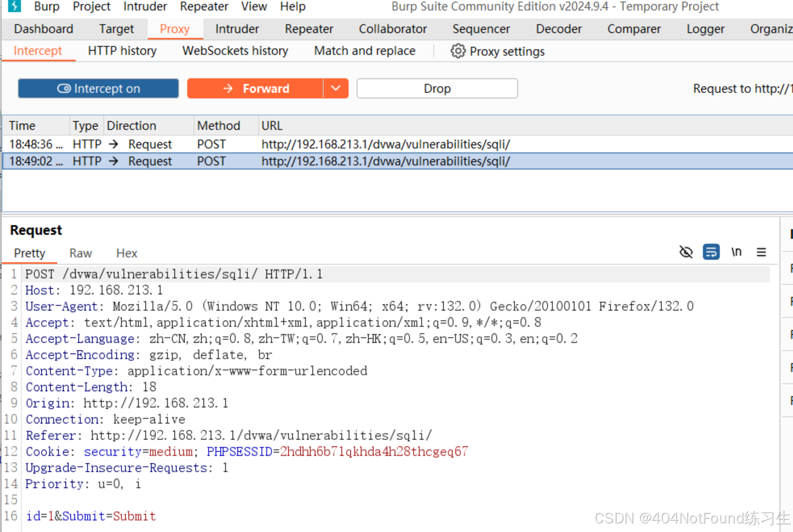
Task: Switch to the Collaborator tab
Action: pyautogui.click(x=393, y=29)
